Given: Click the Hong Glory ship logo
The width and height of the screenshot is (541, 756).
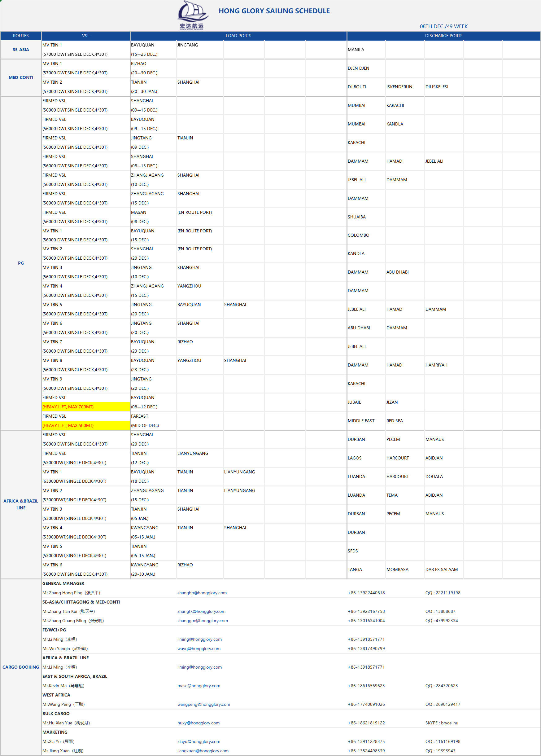Looking at the screenshot, I should coord(192,15).
